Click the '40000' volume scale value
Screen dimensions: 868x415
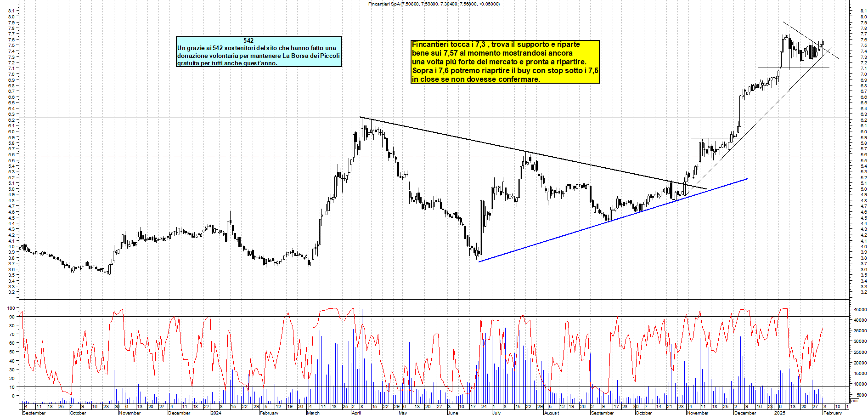click(860, 320)
